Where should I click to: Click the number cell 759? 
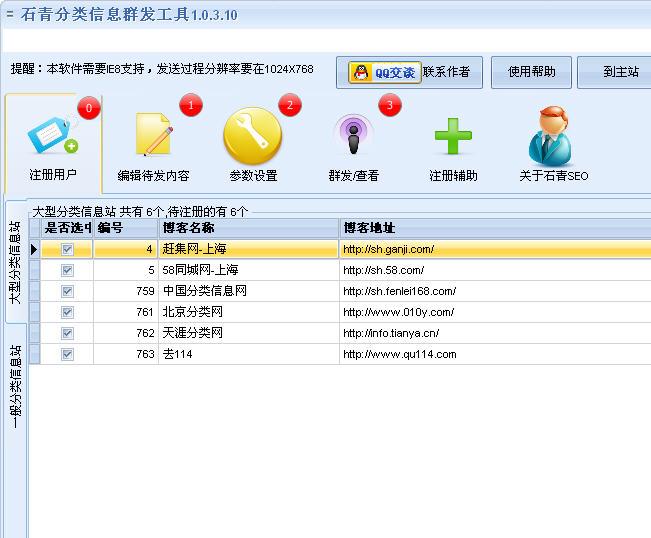[126, 291]
